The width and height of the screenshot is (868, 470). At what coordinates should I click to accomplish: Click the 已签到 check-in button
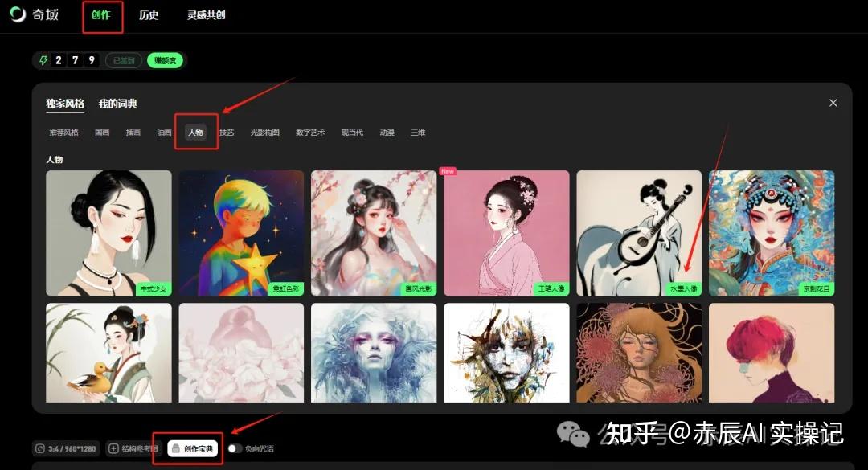(123, 59)
